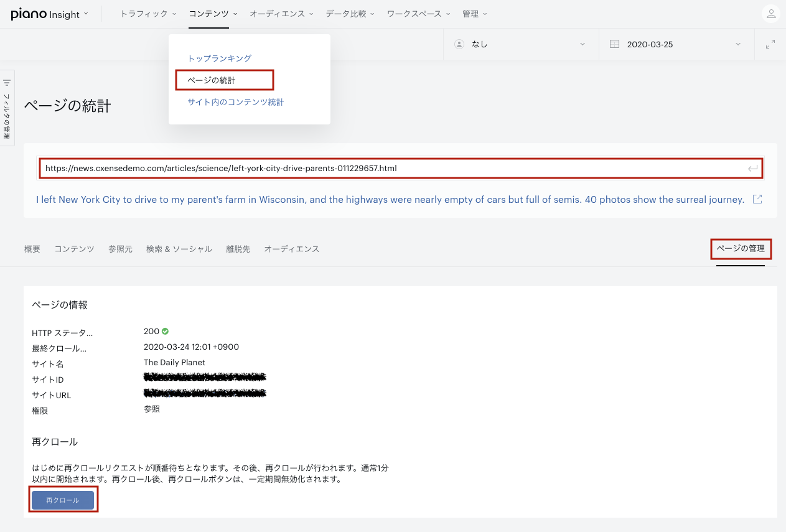Click the The Daily Planet site name
Viewport: 786px width, 532px height.
(x=174, y=362)
